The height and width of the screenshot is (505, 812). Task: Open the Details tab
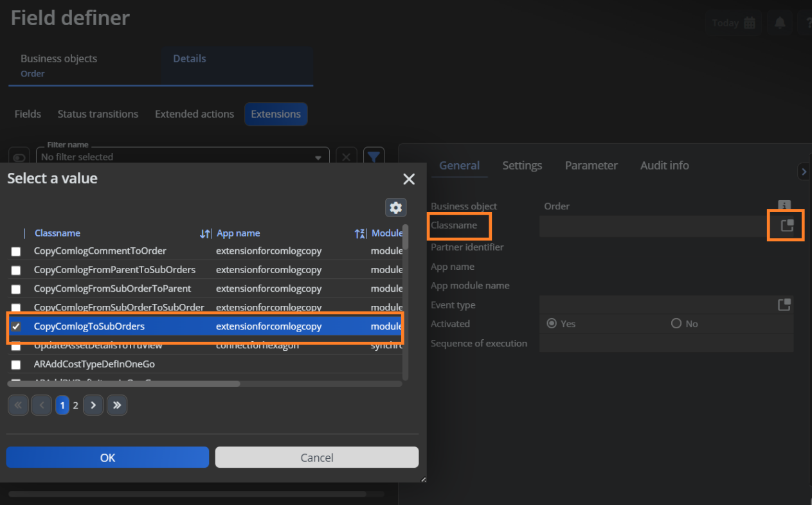click(x=237, y=66)
